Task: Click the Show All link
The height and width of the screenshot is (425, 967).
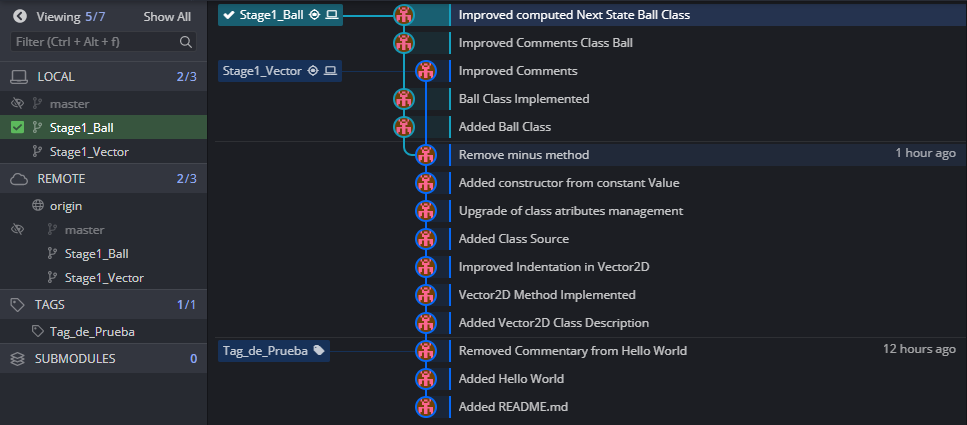Action: pyautogui.click(x=167, y=17)
